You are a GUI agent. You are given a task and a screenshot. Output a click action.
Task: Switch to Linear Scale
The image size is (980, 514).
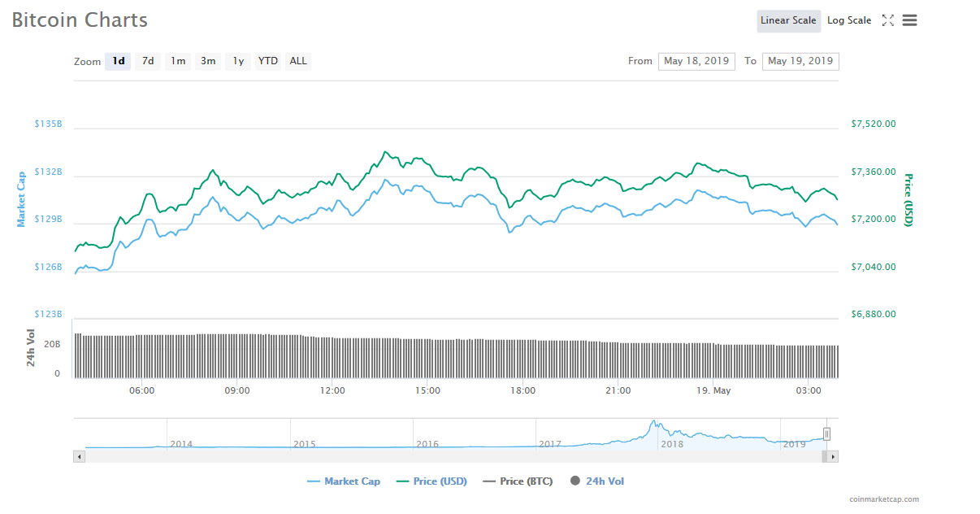[x=788, y=20]
